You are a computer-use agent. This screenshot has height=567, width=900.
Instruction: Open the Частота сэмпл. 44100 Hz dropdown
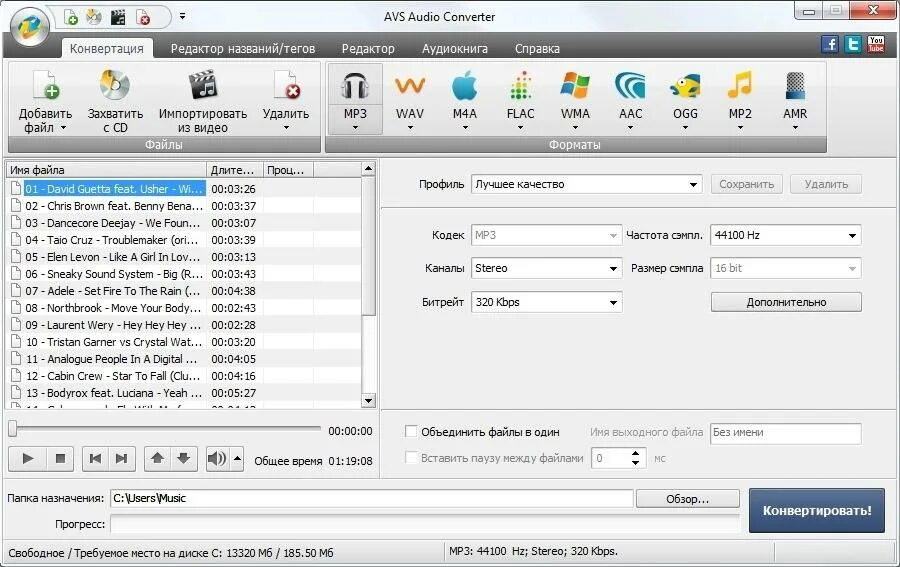point(786,235)
